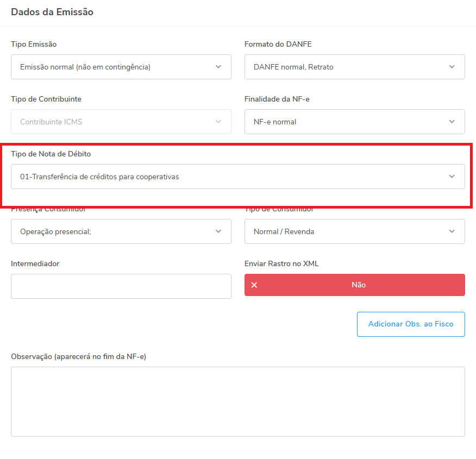The height and width of the screenshot is (459, 476).
Task: Open the Emissão normal (não em contingência) dropdown
Action: [x=121, y=67]
